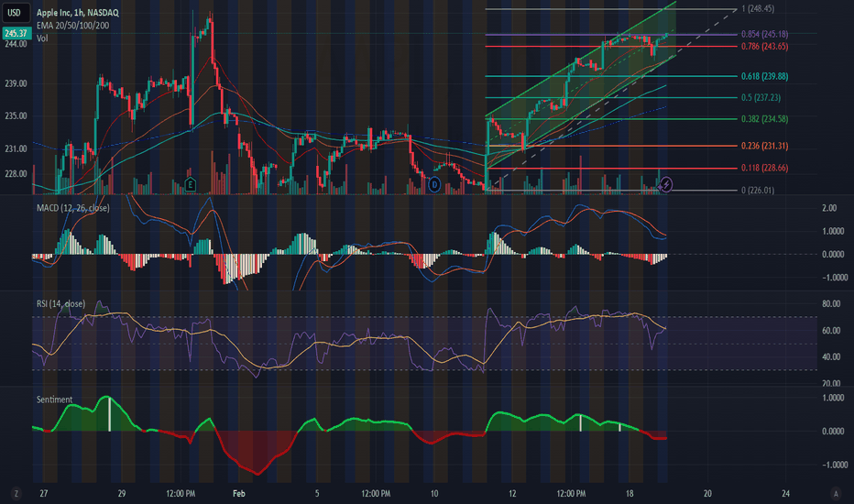This screenshot has width=854, height=504.
Task: Click the current price tag 245.37
Action: (16, 33)
